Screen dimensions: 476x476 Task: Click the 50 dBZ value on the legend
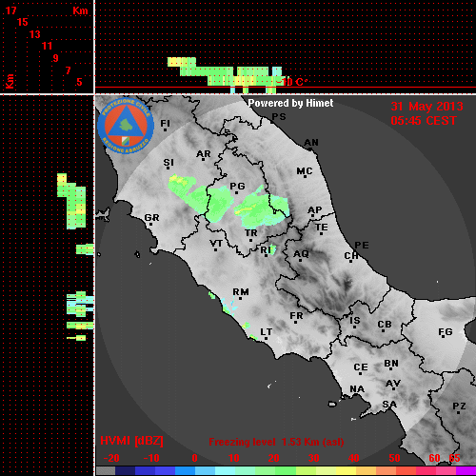(x=394, y=458)
